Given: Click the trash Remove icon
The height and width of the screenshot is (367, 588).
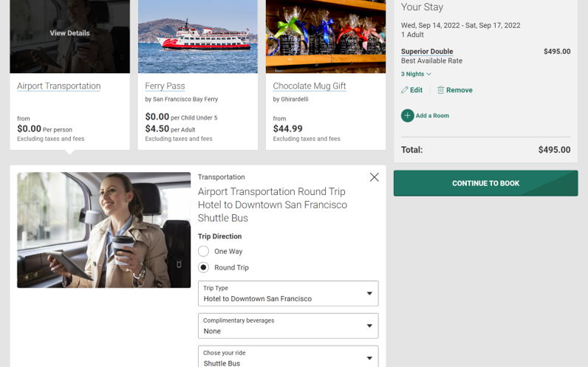Looking at the screenshot, I should 440,90.
